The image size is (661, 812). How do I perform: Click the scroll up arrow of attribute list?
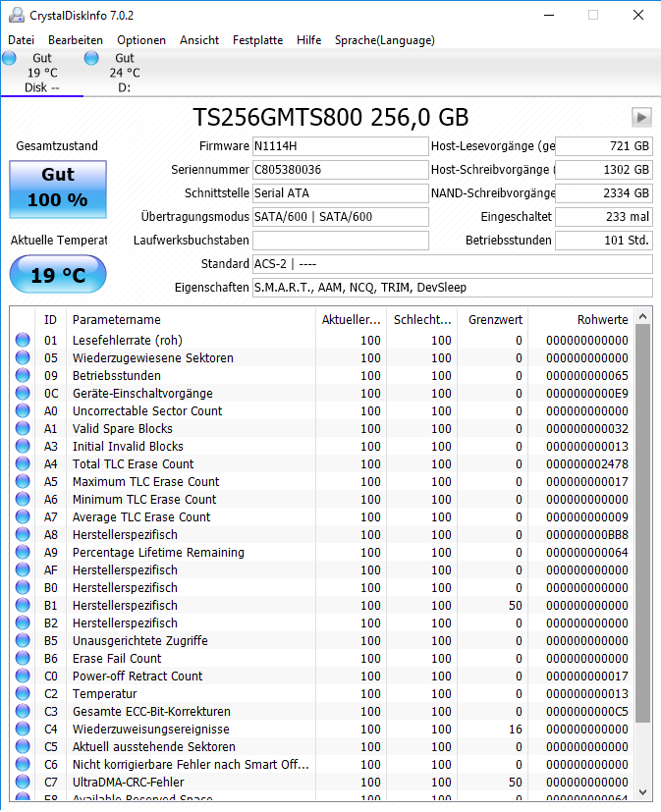(643, 316)
